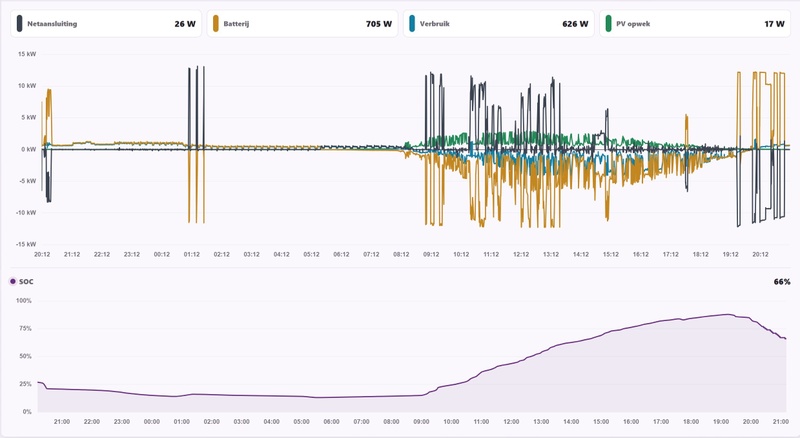The height and width of the screenshot is (438, 800).
Task: Click the 20:12 first time label on power chart
Action: [x=42, y=254]
